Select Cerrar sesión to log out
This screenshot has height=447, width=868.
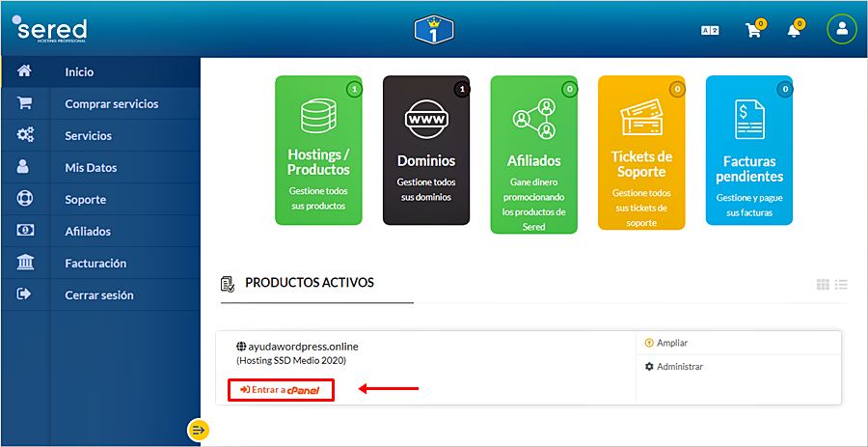click(x=100, y=294)
